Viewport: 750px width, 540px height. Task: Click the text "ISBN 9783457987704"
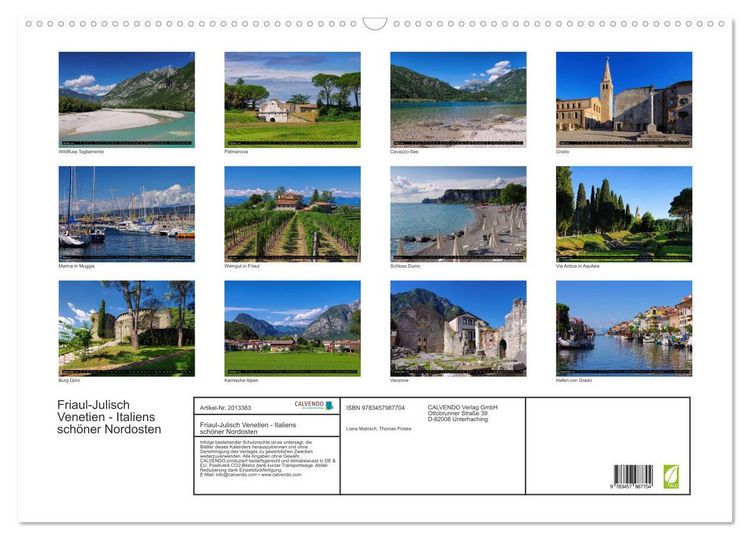375,408
